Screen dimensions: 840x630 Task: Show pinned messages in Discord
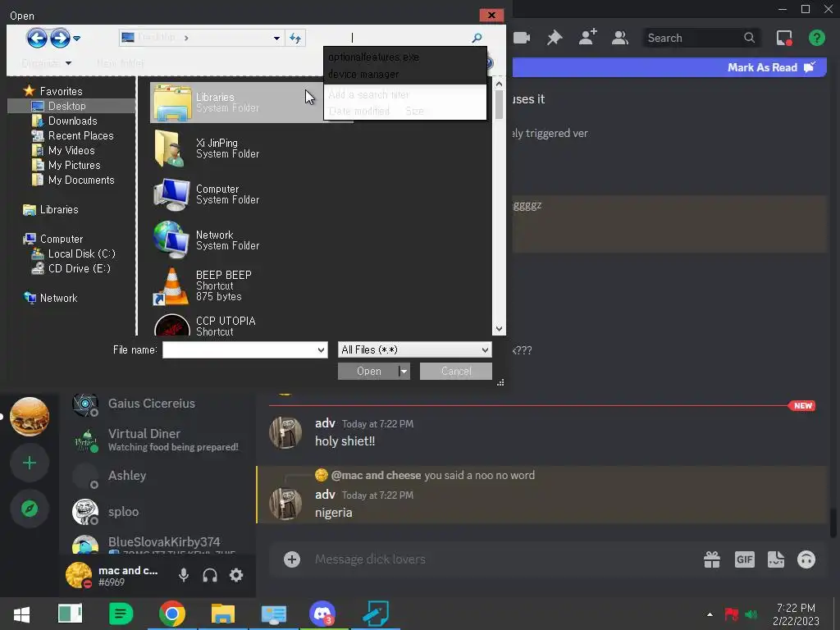(x=555, y=38)
